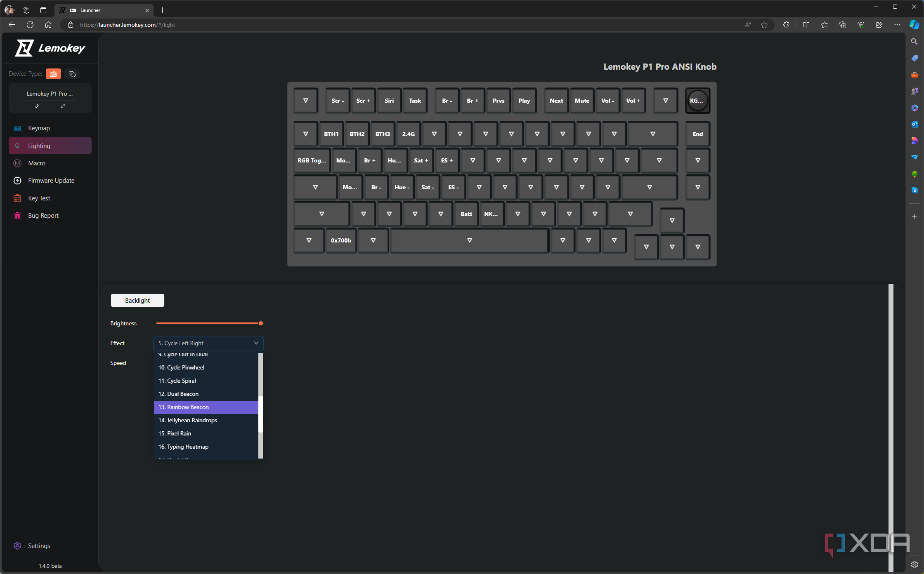
Task: Adjust the Brightness slider handle
Action: tap(261, 323)
